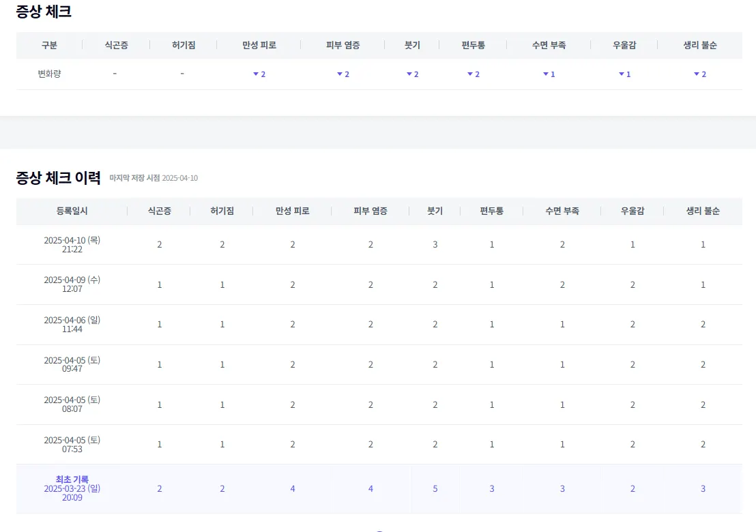This screenshot has height=532, width=756.
Task: Choose the 2025-04-05 (토) 08:07 record
Action: pos(72,404)
